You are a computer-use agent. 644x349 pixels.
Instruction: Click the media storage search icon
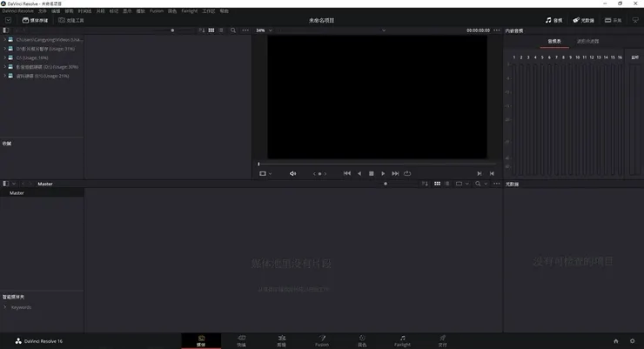233,30
